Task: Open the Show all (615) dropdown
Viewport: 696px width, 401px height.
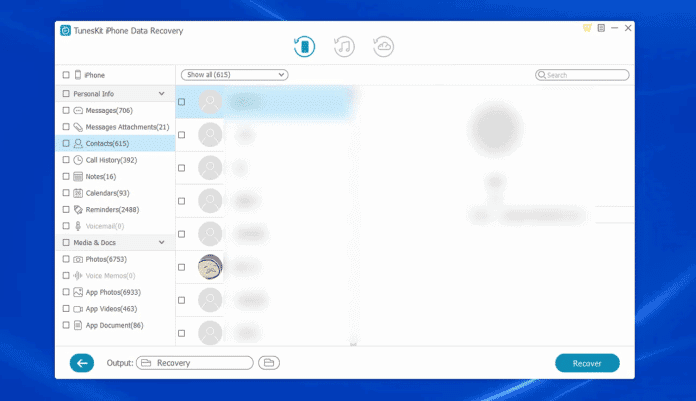Action: click(x=234, y=75)
